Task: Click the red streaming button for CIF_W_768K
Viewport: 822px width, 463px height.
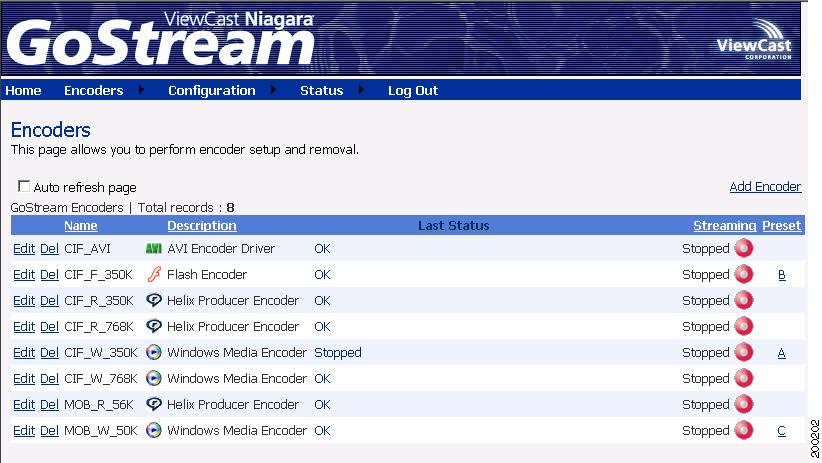Action: (744, 378)
